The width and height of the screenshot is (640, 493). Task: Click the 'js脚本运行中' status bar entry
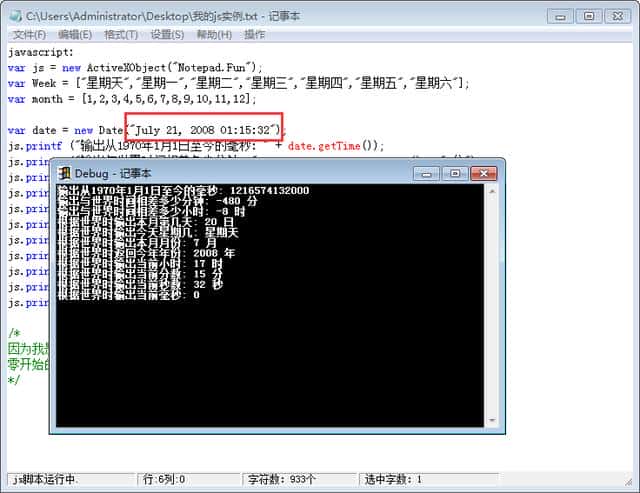click(x=71, y=479)
